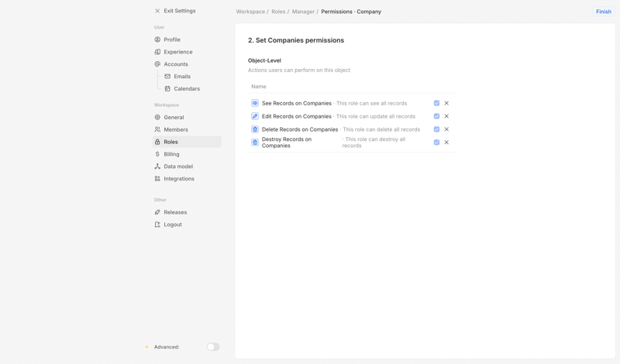Image resolution: width=620 pixels, height=364 pixels.
Task: Click the X beside Edit Records permission
Action: [x=446, y=116]
